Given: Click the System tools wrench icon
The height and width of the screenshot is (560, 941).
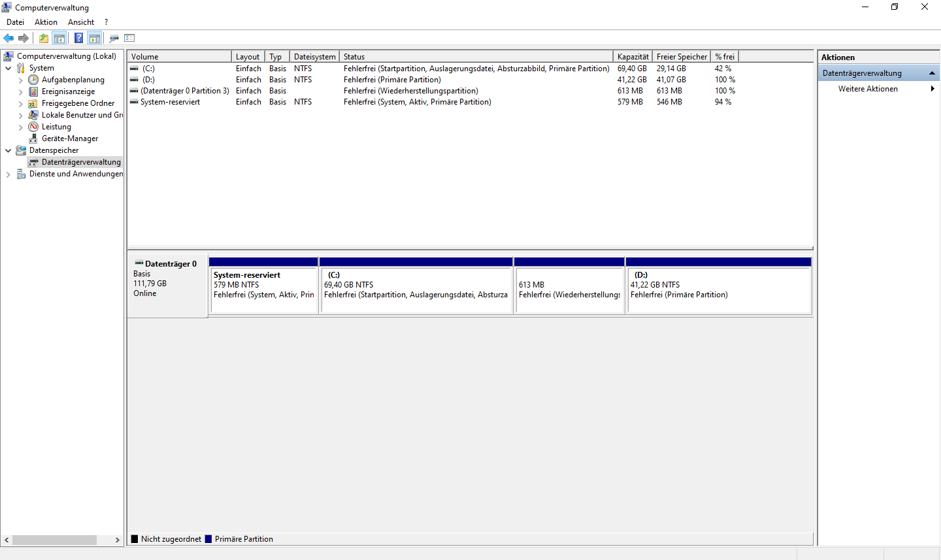Looking at the screenshot, I should 21,68.
